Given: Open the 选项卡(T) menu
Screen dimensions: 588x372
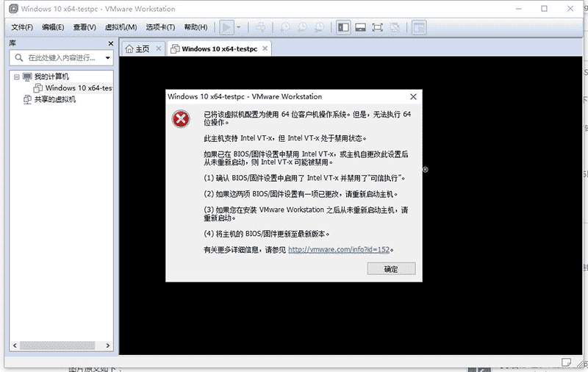Looking at the screenshot, I should [160, 27].
